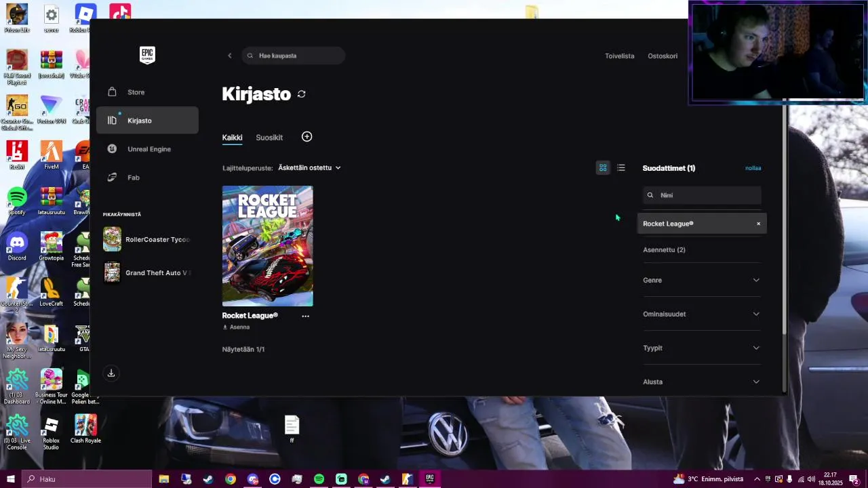This screenshot has width=868, height=488.
Task: Switch to the Kaikki tab
Action: (x=232, y=138)
